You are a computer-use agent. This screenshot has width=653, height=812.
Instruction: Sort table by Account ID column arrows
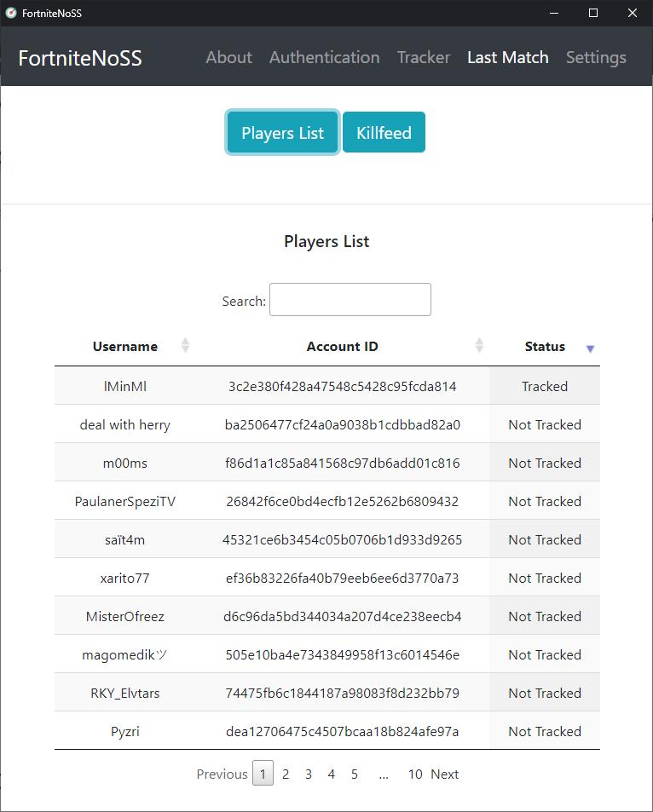click(x=479, y=345)
